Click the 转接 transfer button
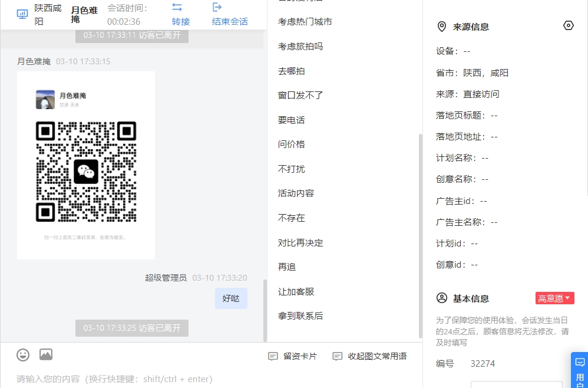 click(x=181, y=22)
